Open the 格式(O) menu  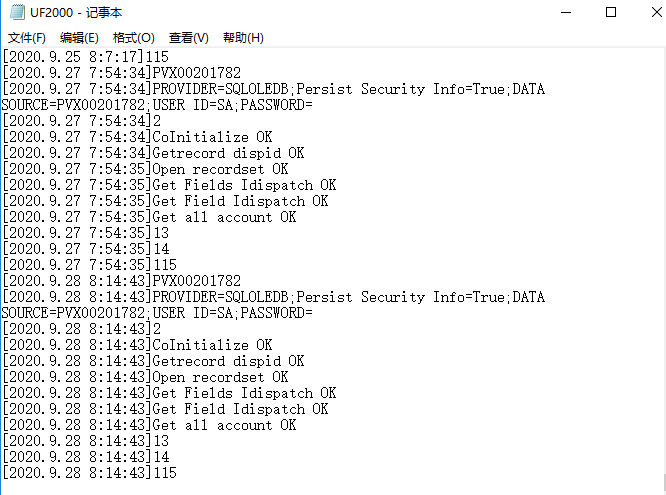click(133, 38)
